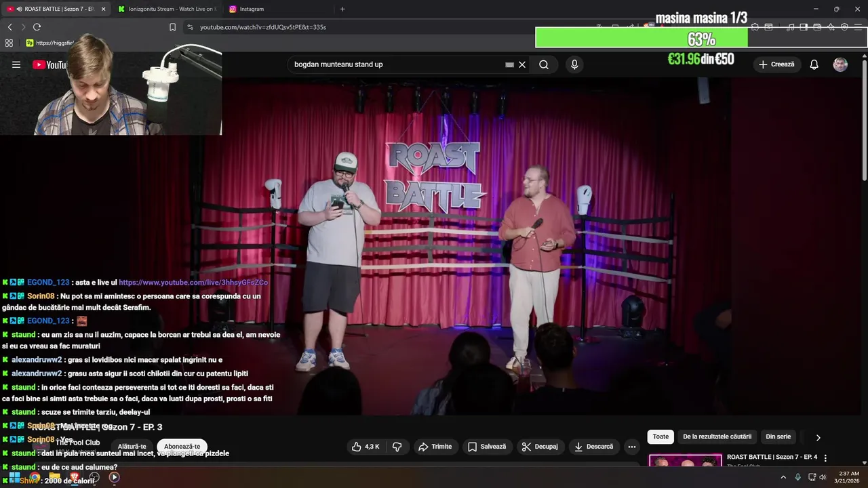Select the Toate filter chip
The width and height of the screenshot is (868, 488).
click(x=660, y=437)
